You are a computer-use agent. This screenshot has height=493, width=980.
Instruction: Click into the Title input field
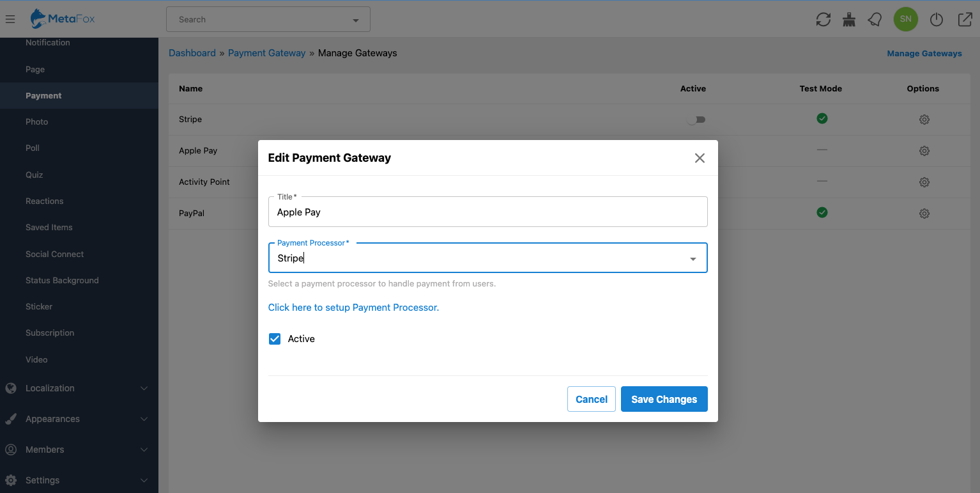(x=487, y=212)
